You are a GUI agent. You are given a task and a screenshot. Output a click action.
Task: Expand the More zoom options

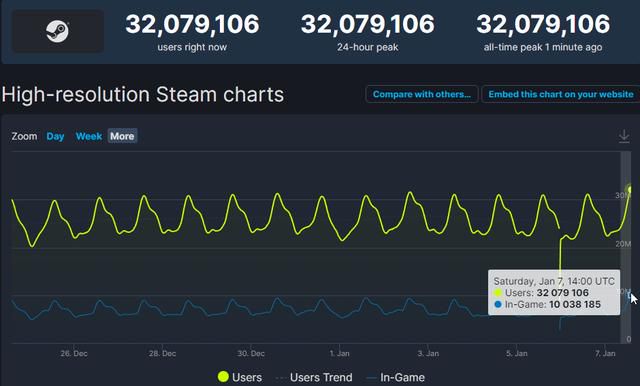(122, 136)
